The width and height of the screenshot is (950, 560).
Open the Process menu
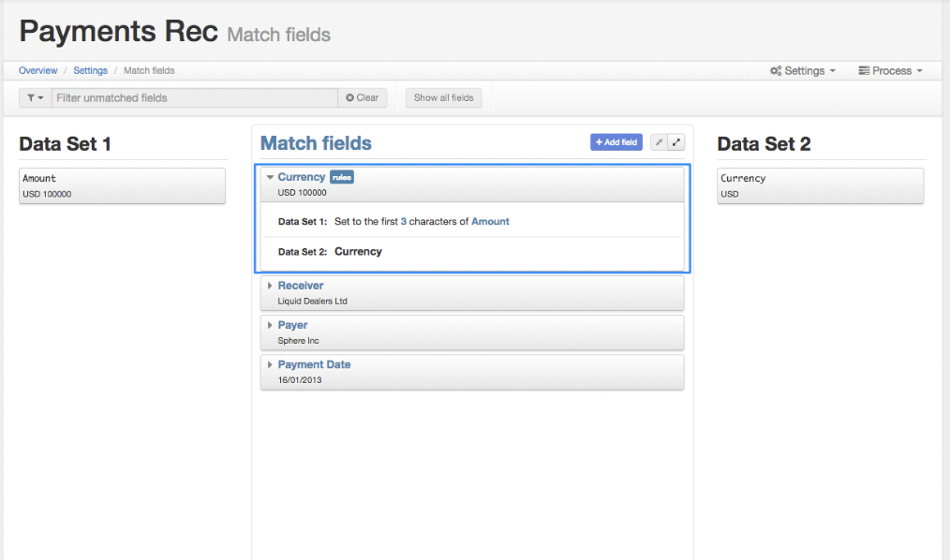tap(890, 71)
